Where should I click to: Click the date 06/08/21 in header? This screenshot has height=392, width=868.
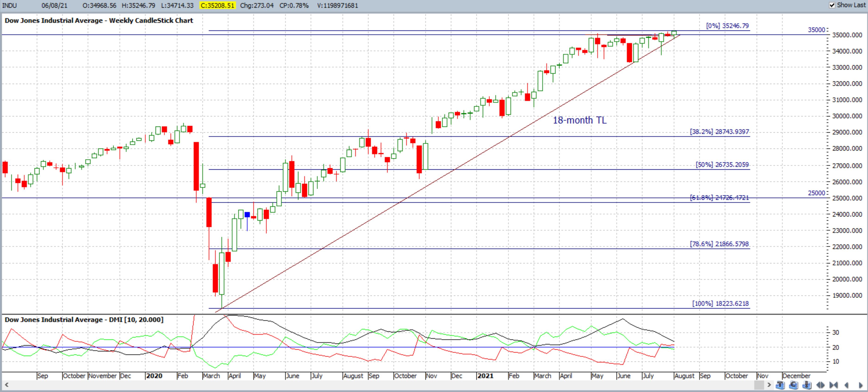pyautogui.click(x=54, y=5)
